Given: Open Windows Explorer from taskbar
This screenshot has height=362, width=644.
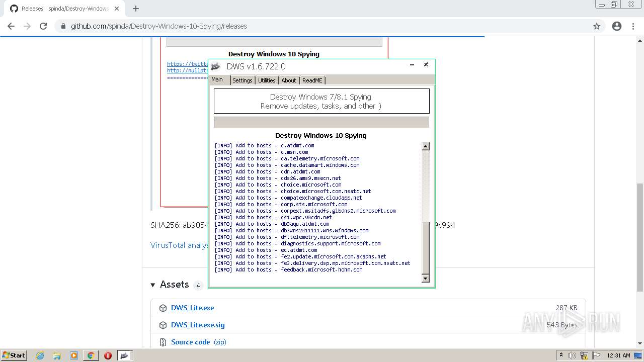Looking at the screenshot, I should (57, 355).
